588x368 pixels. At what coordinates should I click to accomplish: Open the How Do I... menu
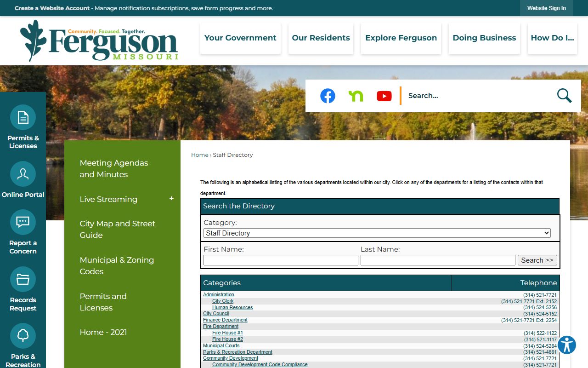click(552, 38)
